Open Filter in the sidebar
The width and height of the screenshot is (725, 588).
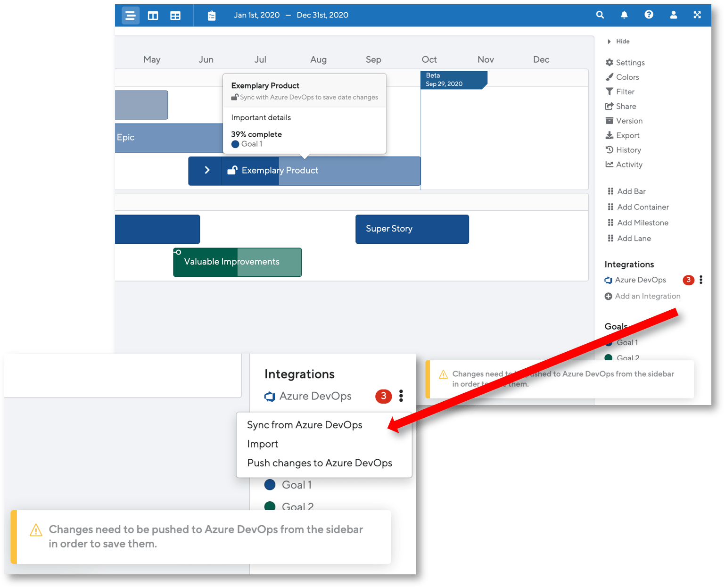point(620,92)
